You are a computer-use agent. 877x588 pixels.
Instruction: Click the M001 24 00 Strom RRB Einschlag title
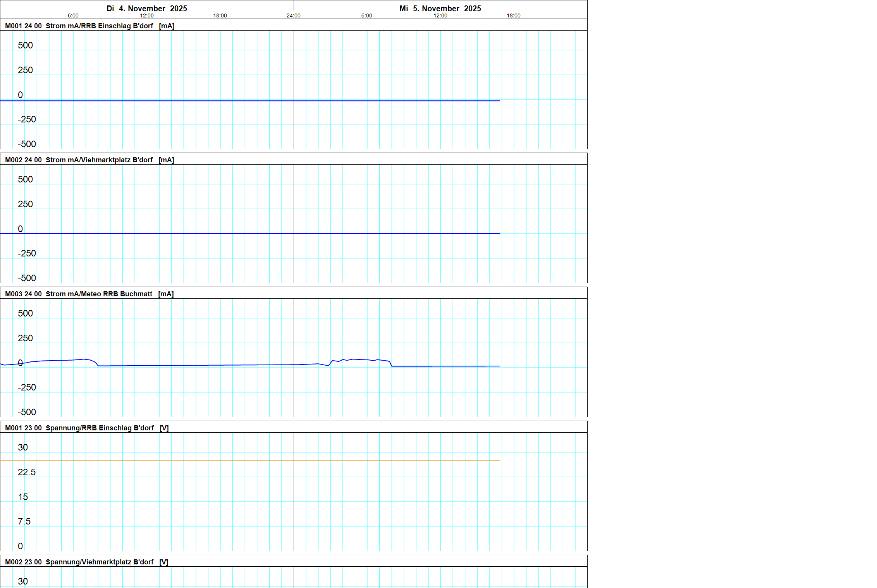pyautogui.click(x=89, y=26)
